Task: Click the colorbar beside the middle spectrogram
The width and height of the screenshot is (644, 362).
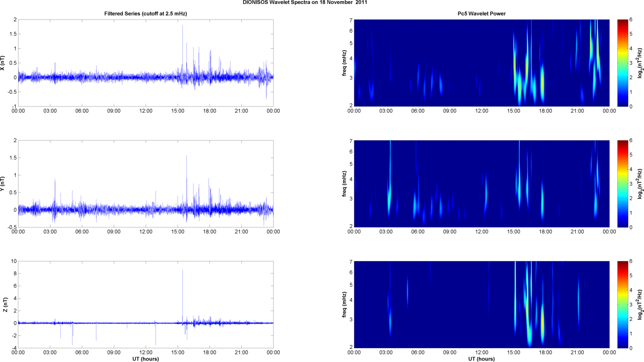Action: click(x=622, y=184)
